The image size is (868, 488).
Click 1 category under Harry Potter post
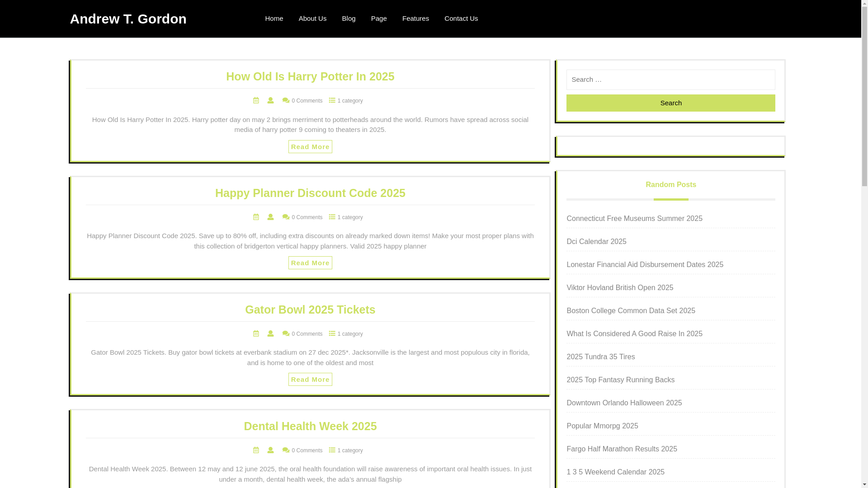click(350, 101)
